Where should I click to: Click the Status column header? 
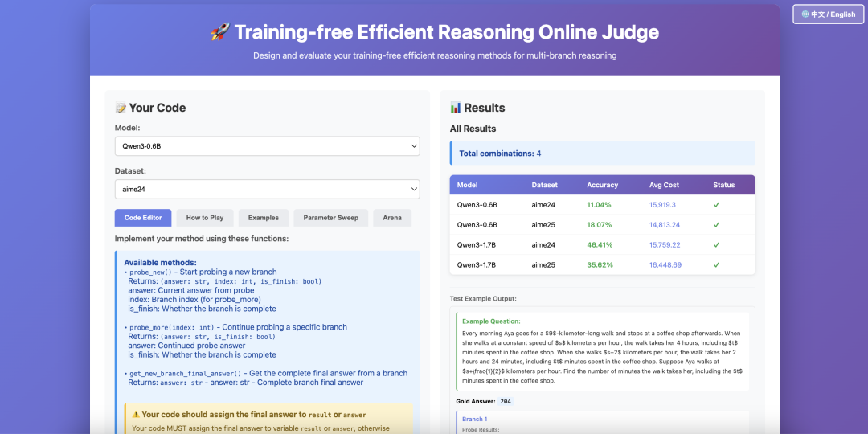pyautogui.click(x=724, y=185)
